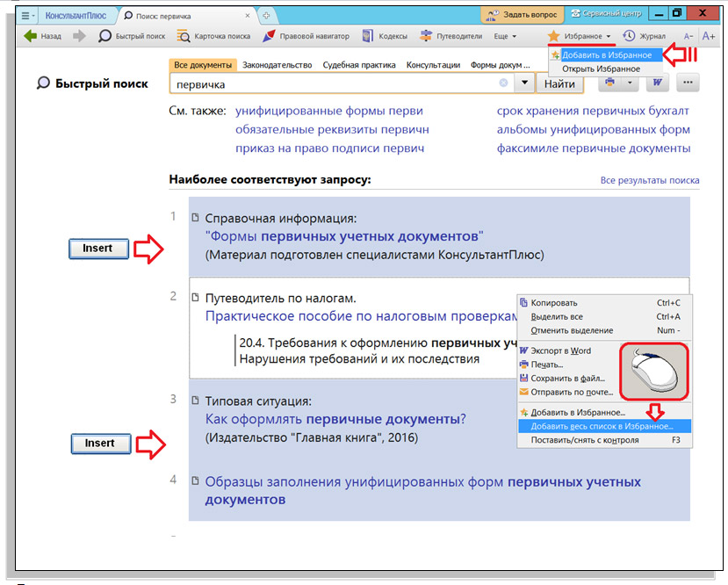Screen dimensions: 728x585
Task: Open the Журнал history log
Action: click(645, 36)
